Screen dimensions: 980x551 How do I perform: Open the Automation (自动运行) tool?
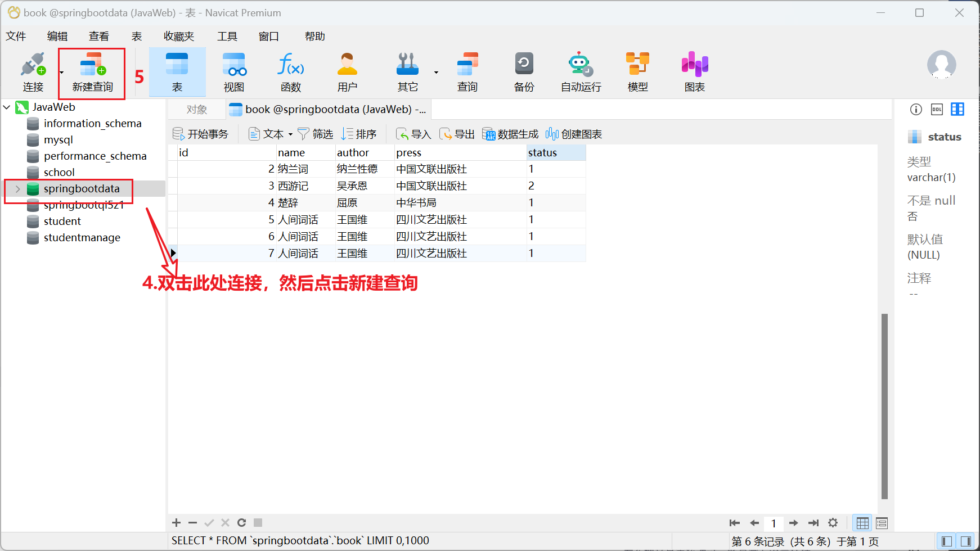581,72
